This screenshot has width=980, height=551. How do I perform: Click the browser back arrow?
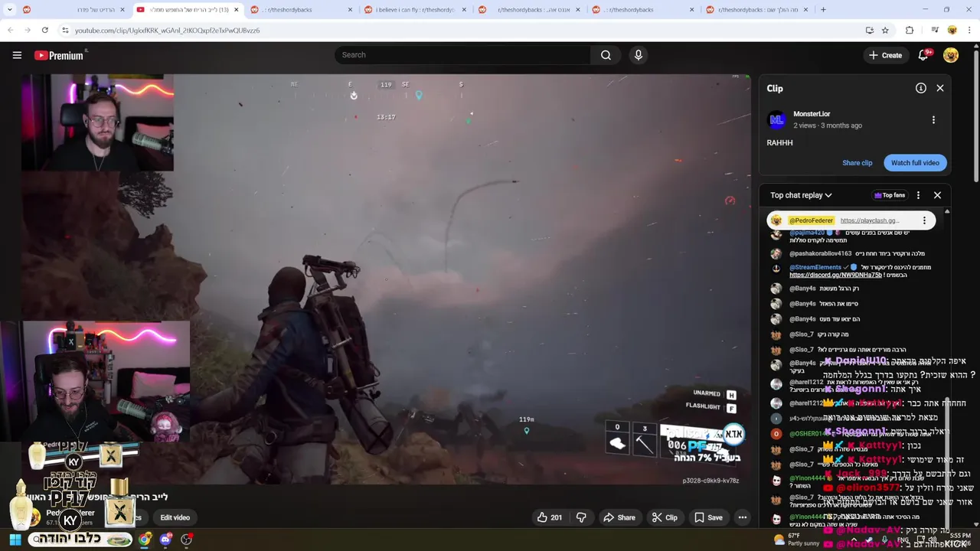10,30
